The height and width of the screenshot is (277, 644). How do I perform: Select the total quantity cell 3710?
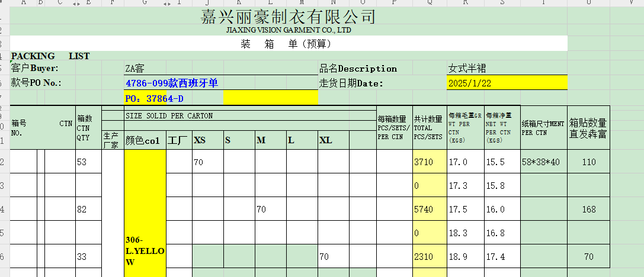tap(430, 162)
